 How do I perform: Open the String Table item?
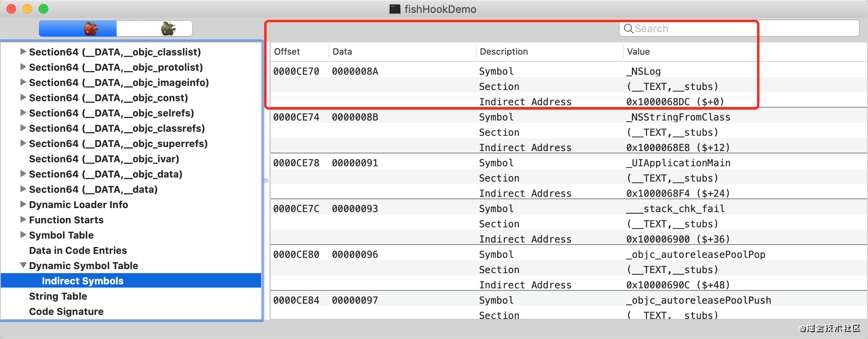click(58, 296)
